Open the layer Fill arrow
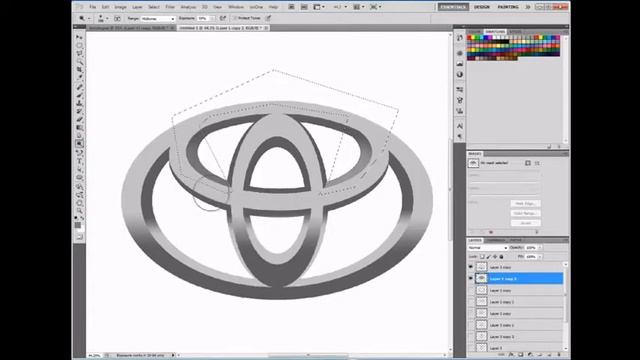 pos(540,257)
